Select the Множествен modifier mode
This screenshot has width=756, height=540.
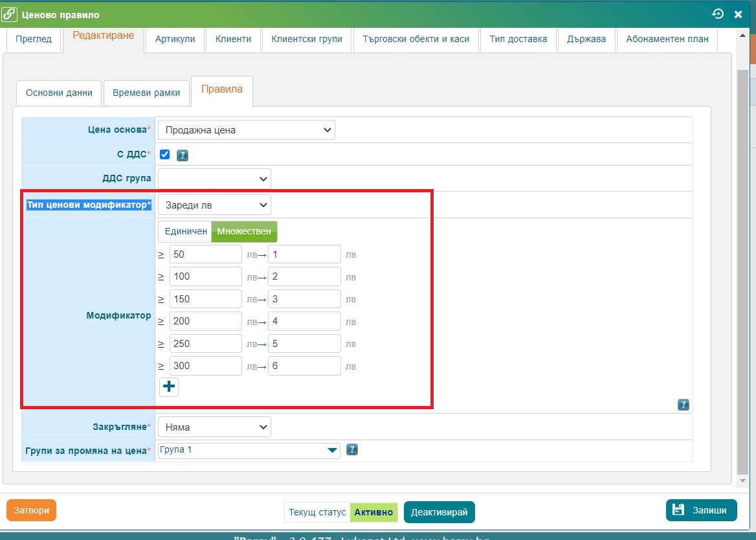pos(244,231)
